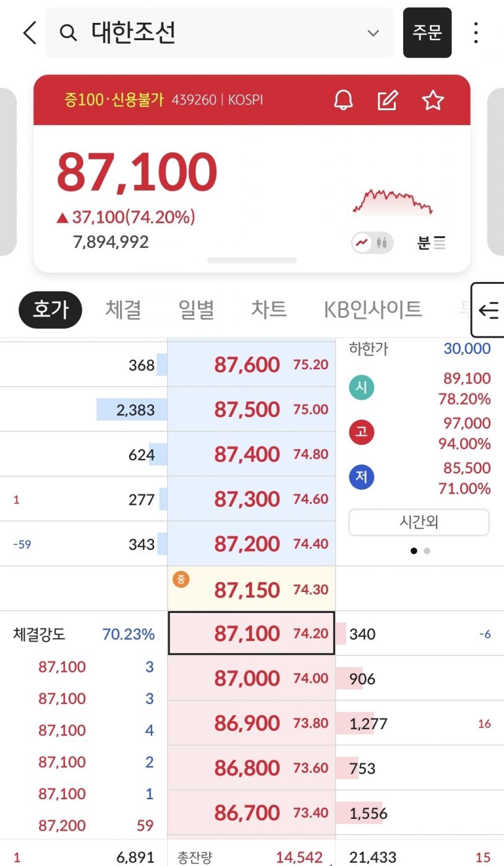Toggle line/candle chart switch

(x=373, y=243)
